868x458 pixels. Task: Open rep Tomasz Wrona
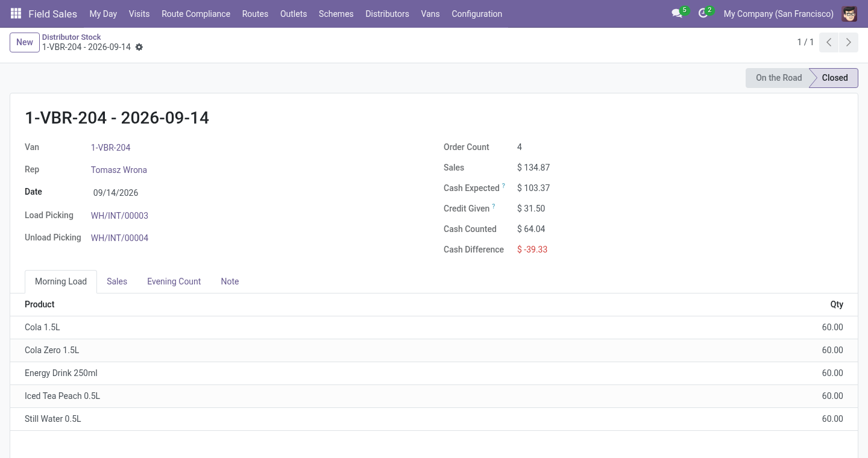coord(119,170)
